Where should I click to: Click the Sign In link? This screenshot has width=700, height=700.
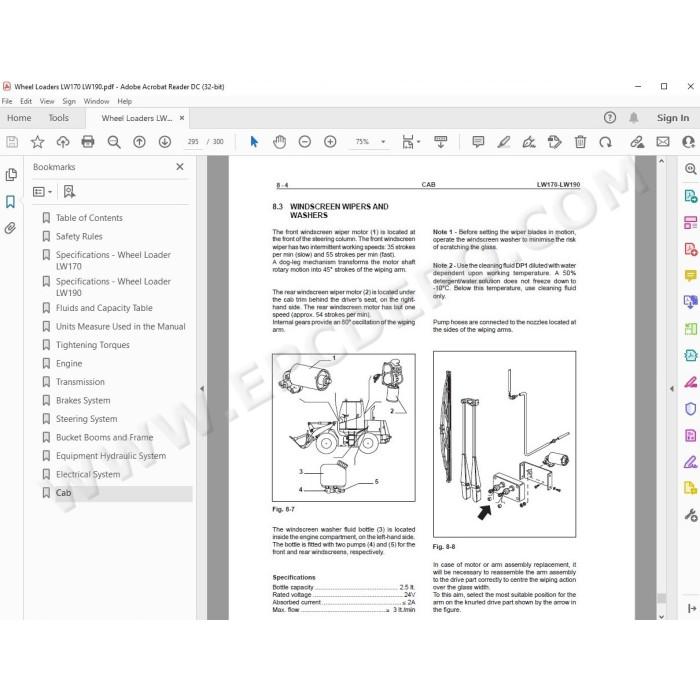(673, 118)
